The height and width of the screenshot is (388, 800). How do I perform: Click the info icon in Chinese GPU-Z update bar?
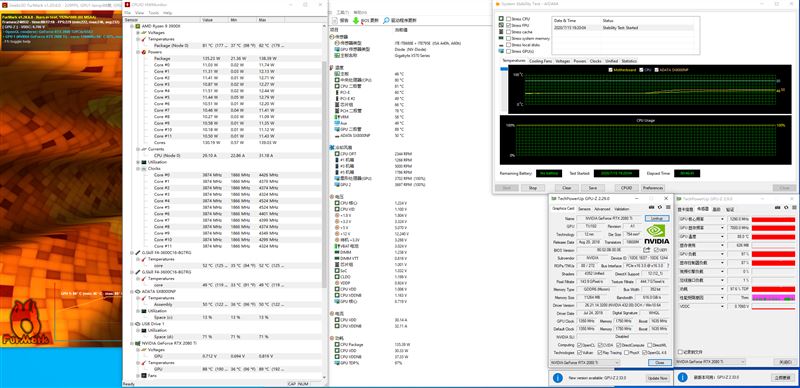click(683, 378)
